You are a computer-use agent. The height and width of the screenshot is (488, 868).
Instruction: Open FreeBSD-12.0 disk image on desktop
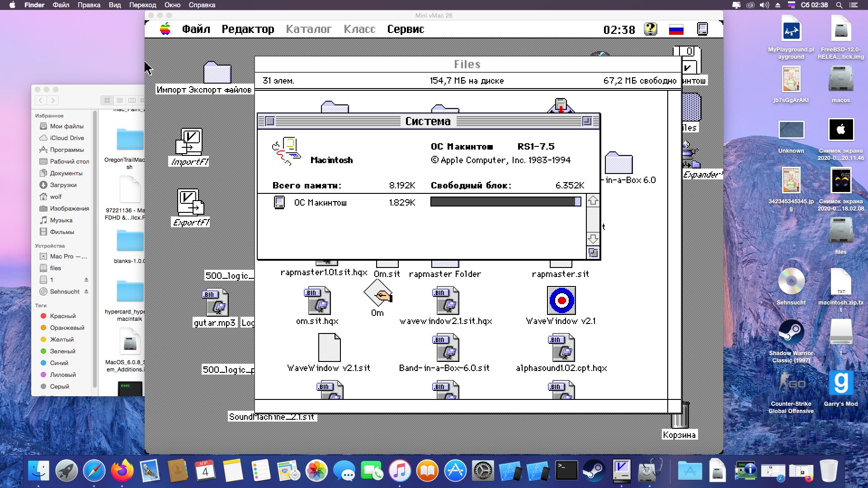click(x=841, y=29)
